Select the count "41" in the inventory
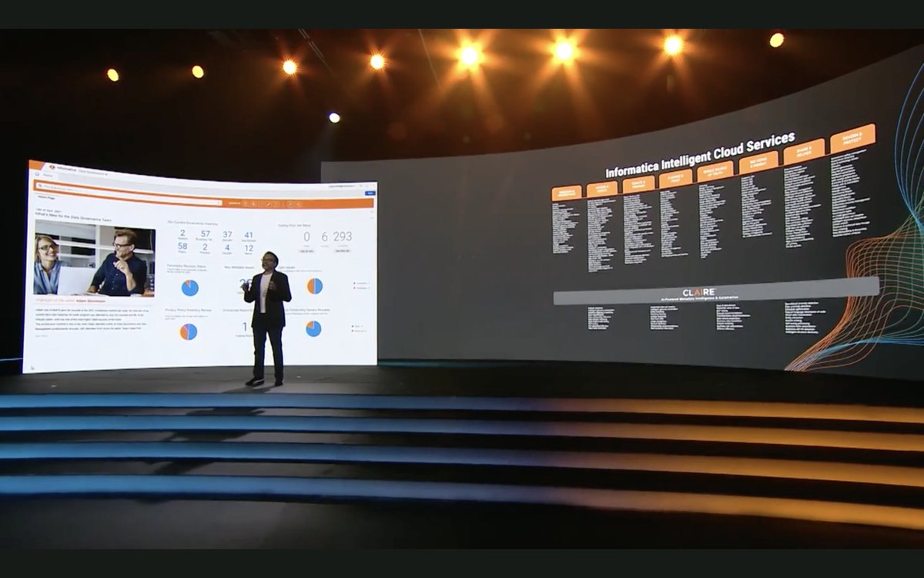Viewport: 924px width, 578px height. click(249, 235)
